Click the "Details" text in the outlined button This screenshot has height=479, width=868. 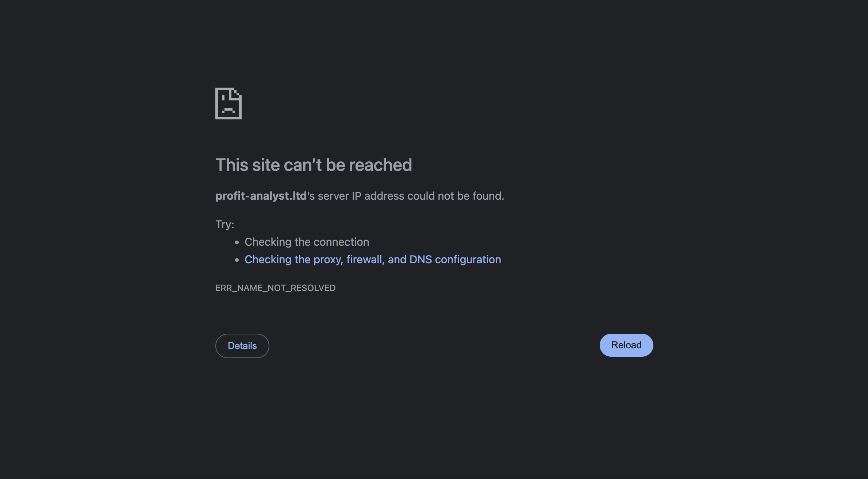(x=242, y=346)
